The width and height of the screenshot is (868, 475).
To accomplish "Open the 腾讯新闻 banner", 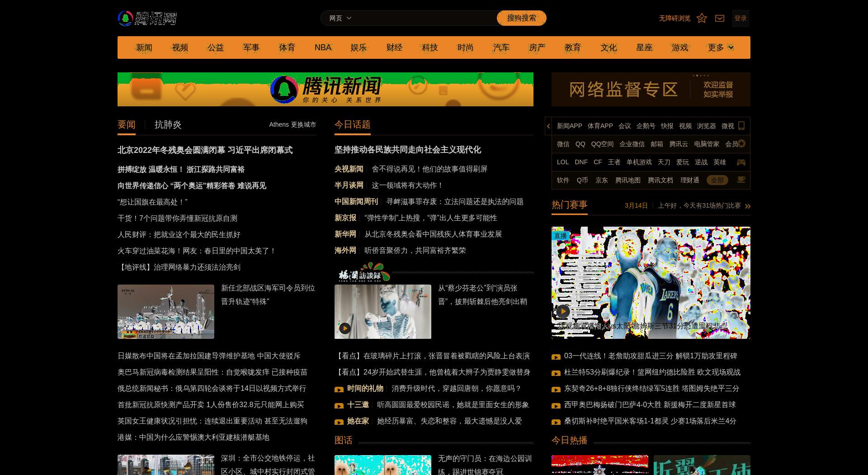I will (325, 89).
